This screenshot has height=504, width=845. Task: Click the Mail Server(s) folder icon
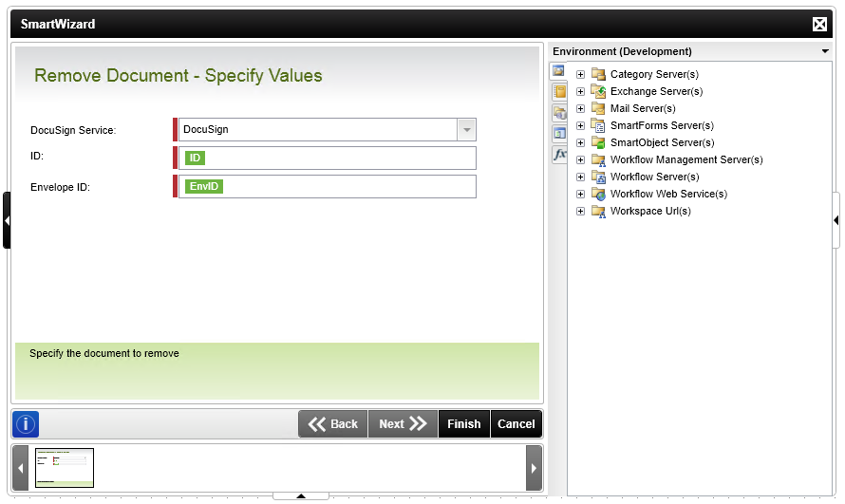point(598,108)
